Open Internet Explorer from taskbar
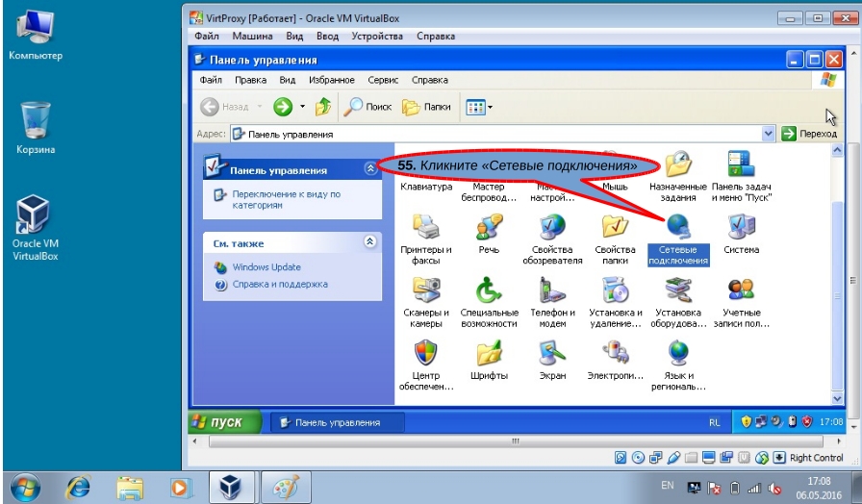The height and width of the screenshot is (504, 862). coord(78,488)
